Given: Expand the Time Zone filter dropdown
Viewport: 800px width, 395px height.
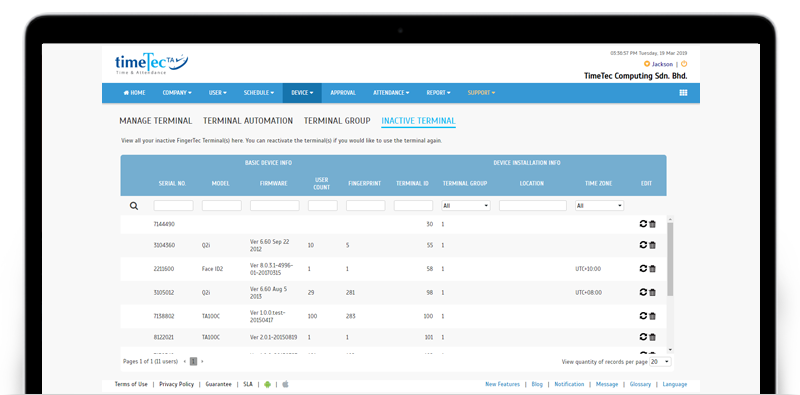Looking at the screenshot, I should [x=599, y=206].
